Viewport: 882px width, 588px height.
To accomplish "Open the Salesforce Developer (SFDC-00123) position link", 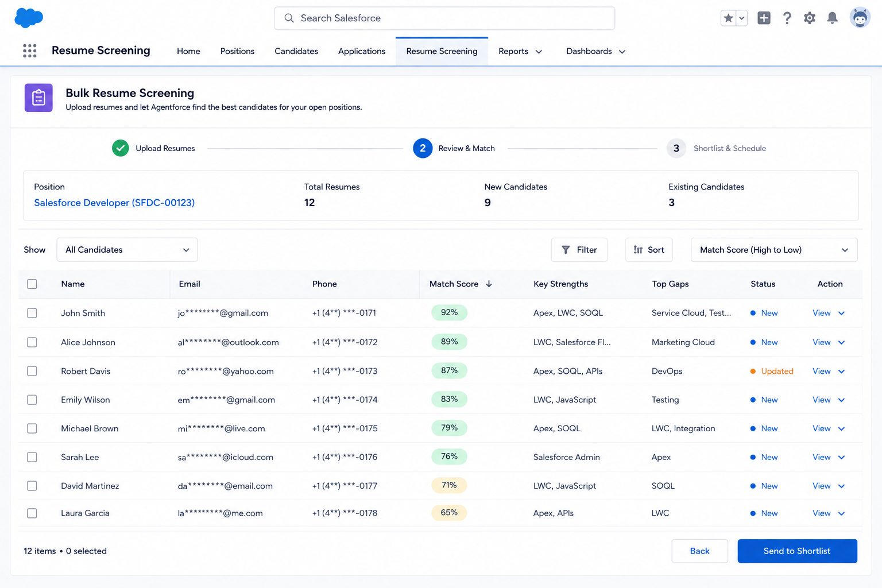I will 114,203.
